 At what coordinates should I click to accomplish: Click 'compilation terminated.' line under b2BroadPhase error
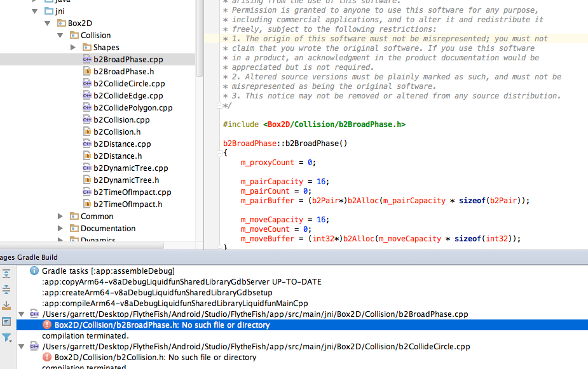[85, 336]
